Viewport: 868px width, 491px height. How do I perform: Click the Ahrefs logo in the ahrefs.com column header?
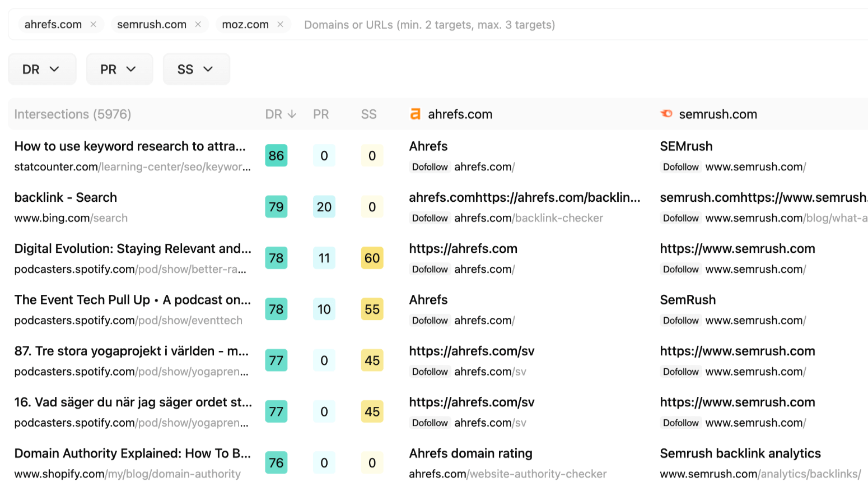pos(415,114)
